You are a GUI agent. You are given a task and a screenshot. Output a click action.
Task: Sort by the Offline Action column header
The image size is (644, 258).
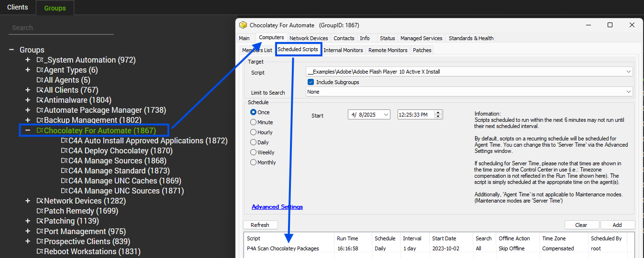tap(518, 238)
